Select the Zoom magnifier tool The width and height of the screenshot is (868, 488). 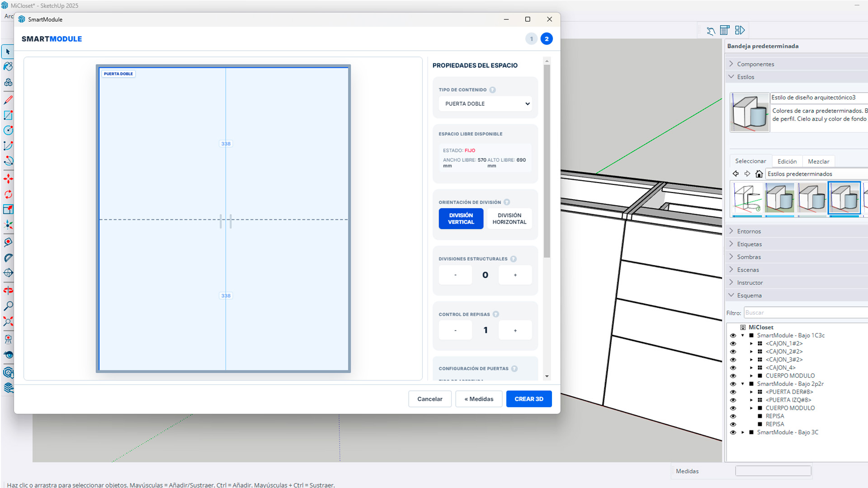click(8, 306)
